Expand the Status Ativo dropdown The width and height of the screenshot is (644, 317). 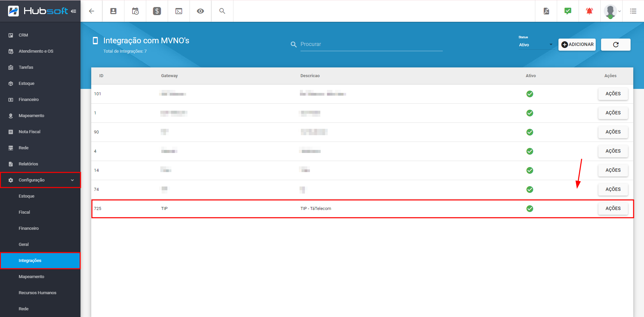point(536,45)
